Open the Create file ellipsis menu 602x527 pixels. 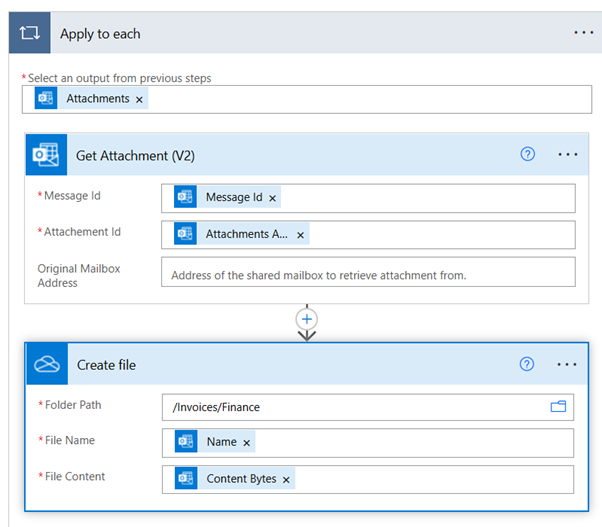[568, 365]
